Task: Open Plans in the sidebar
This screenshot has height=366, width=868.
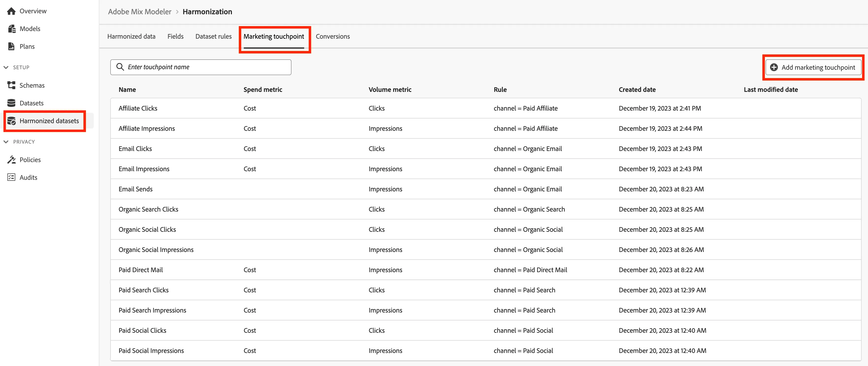Action: click(x=27, y=47)
